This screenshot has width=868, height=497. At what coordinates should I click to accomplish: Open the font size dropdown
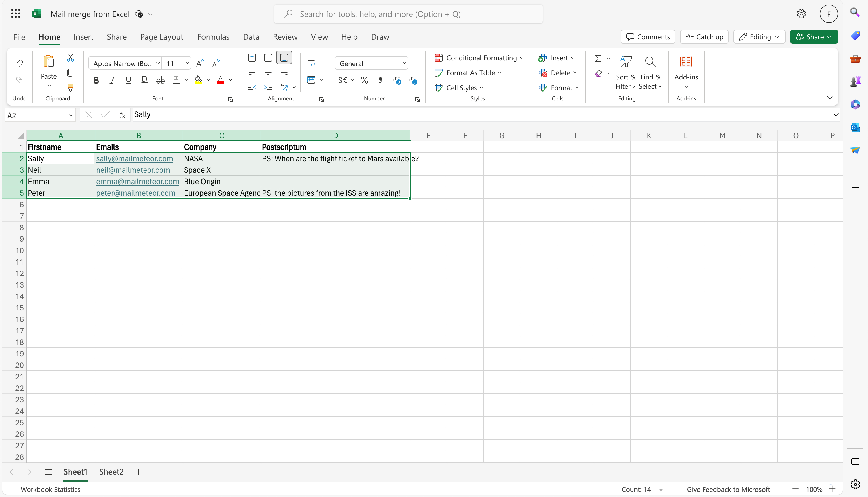tap(187, 63)
